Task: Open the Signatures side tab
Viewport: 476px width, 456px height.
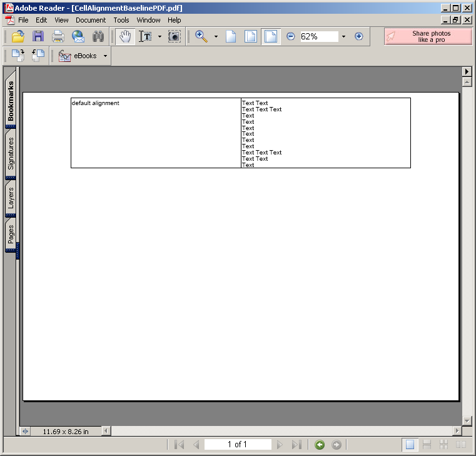Action: [11, 153]
